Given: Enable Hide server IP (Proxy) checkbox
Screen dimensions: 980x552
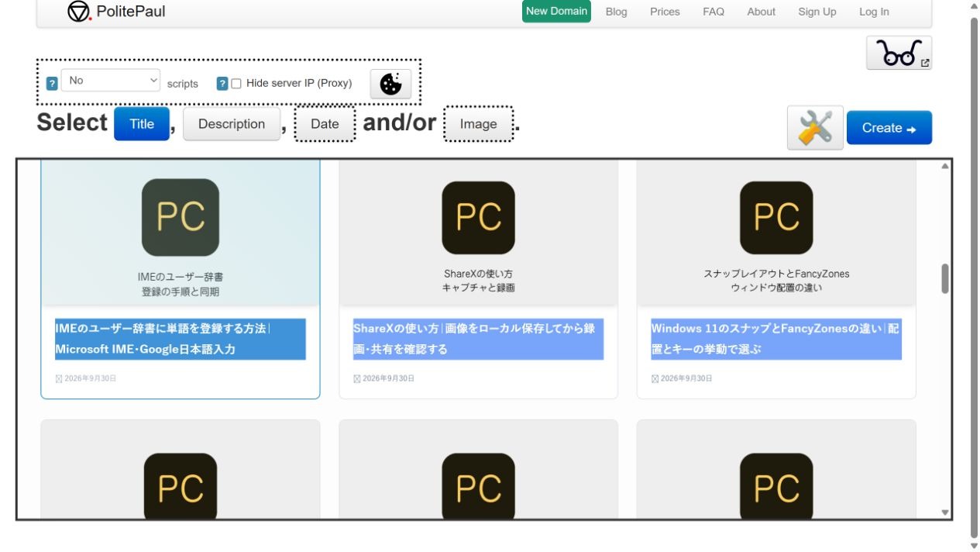Looking at the screenshot, I should (x=236, y=84).
